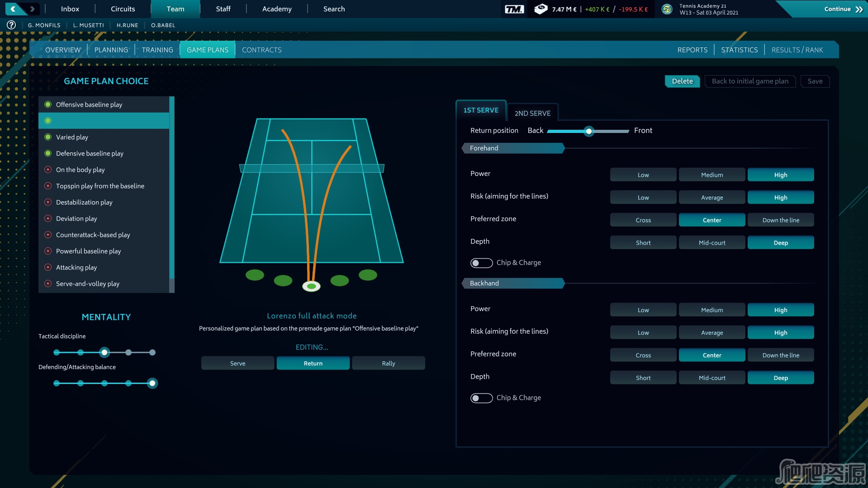Select player H.RUNE
Screen dimensions: 868x488
pos(127,25)
